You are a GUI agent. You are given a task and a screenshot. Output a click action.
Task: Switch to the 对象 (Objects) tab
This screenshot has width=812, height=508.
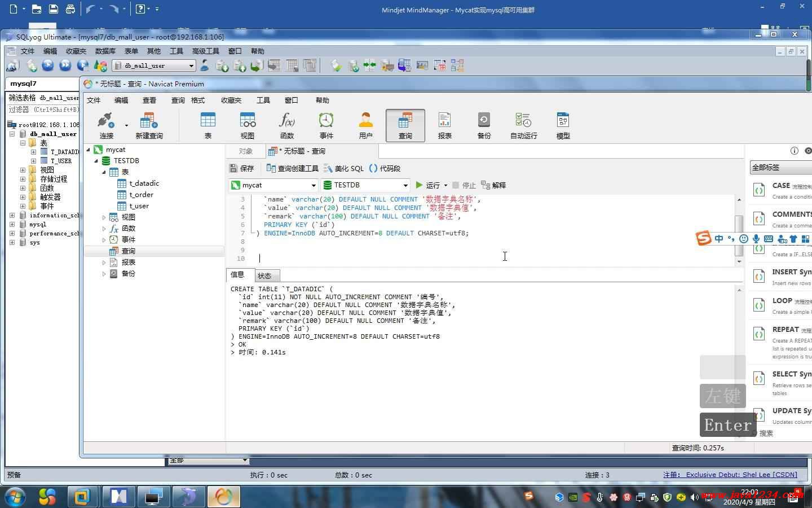(x=245, y=151)
